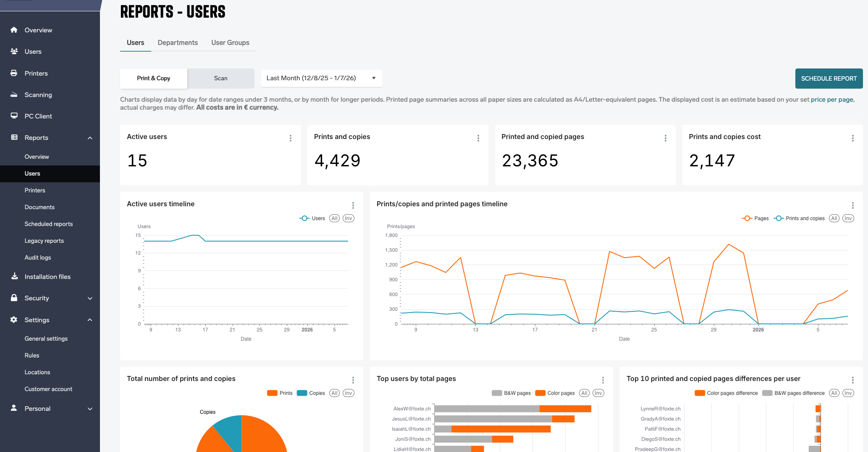868x452 pixels.
Task: Click the Installation files download icon
Action: pyautogui.click(x=14, y=276)
